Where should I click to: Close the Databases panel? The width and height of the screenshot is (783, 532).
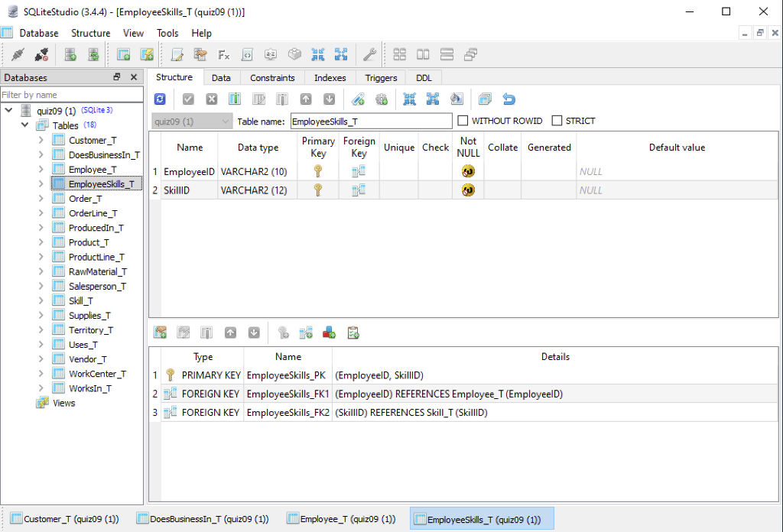click(x=133, y=77)
